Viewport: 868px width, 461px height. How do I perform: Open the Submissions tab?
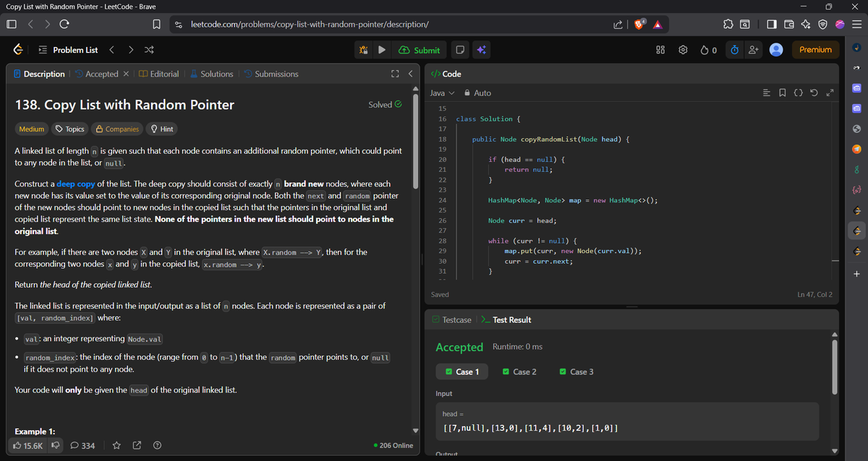271,74
